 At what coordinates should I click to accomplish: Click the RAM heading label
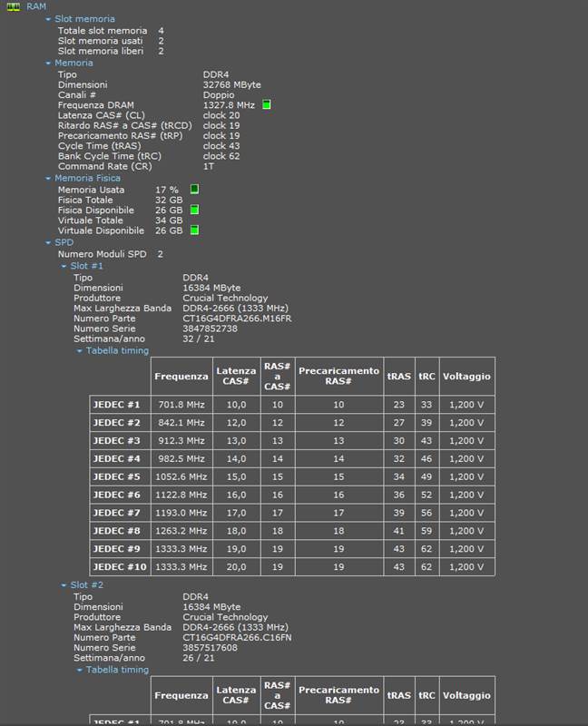coord(36,6)
